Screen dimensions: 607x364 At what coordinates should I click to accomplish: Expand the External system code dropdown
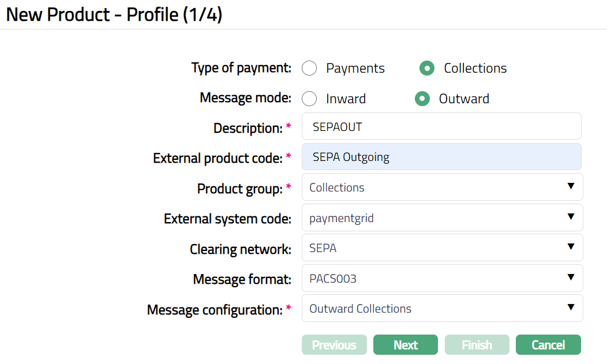pyautogui.click(x=442, y=218)
